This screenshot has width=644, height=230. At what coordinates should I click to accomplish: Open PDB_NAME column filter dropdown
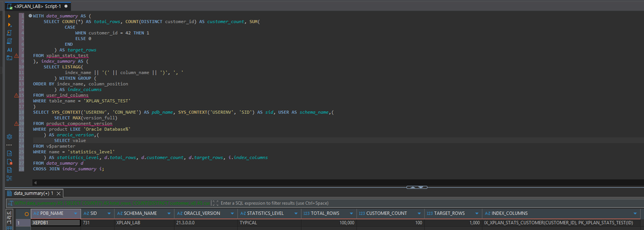[75, 214]
